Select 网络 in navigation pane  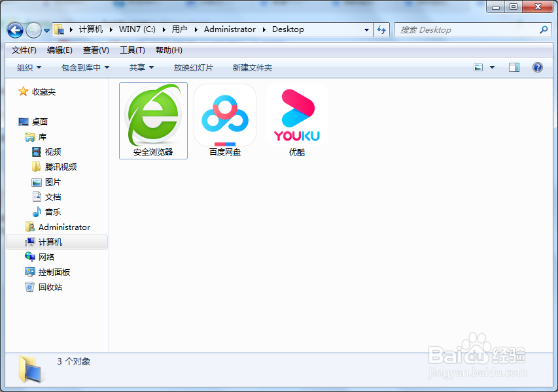point(46,257)
